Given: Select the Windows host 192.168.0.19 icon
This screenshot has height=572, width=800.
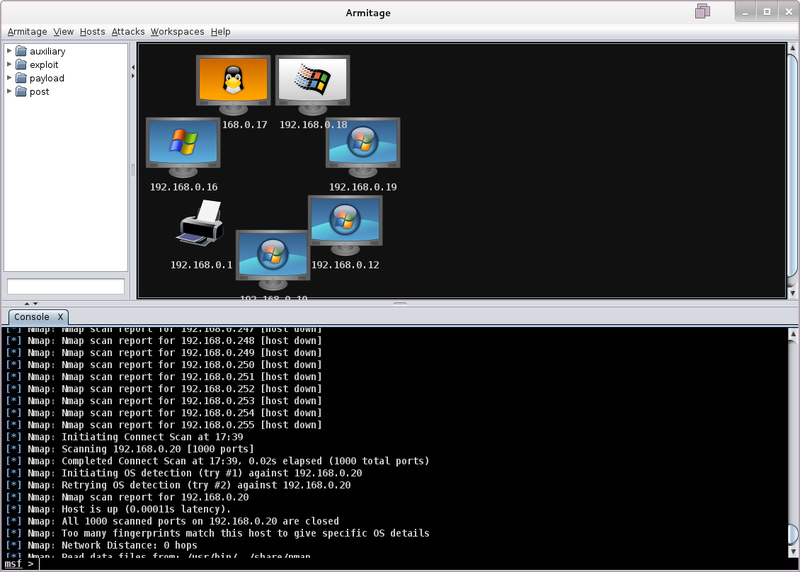Looking at the screenshot, I should point(363,147).
